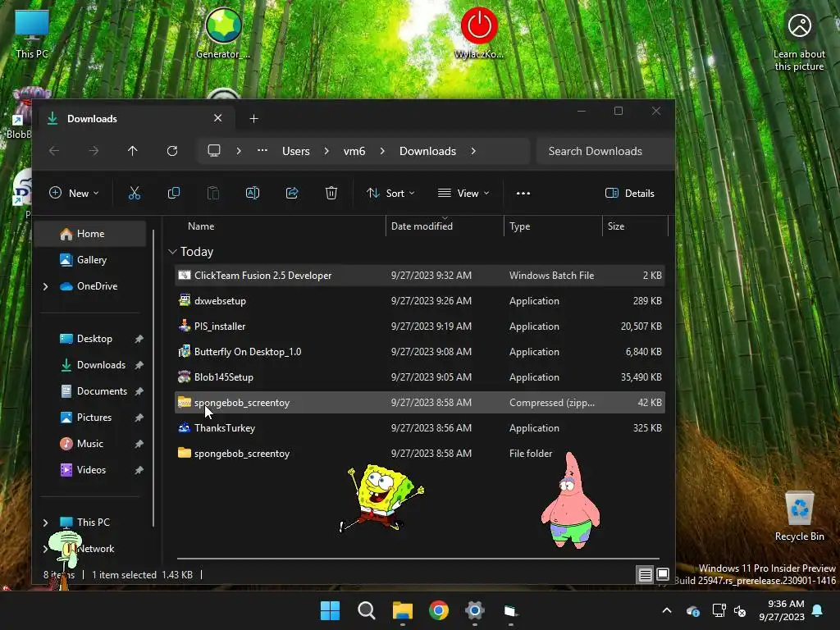Open Gallery in the navigation pane
840x630 pixels.
click(90, 260)
